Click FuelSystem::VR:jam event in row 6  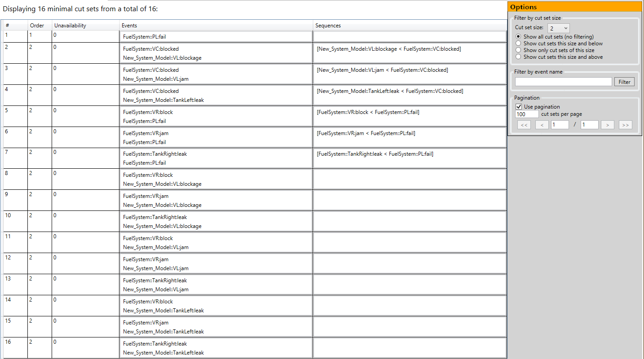[146, 133]
